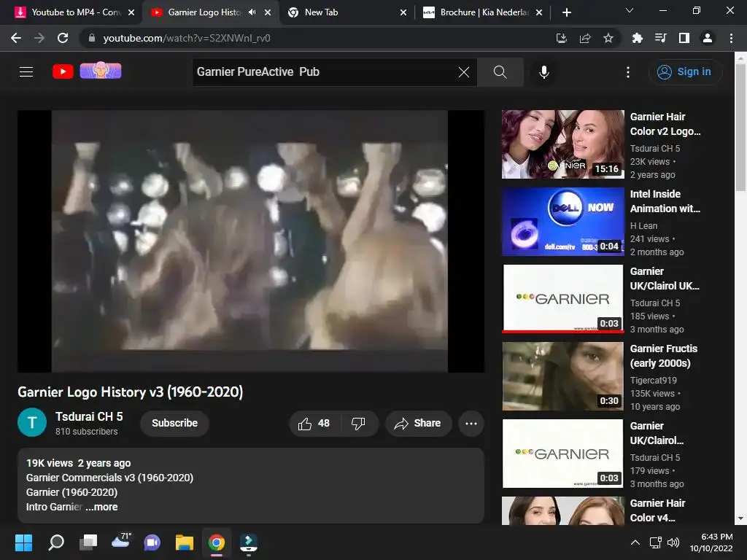This screenshot has width=747, height=560.
Task: View site info padlock icon
Action: pos(91,38)
